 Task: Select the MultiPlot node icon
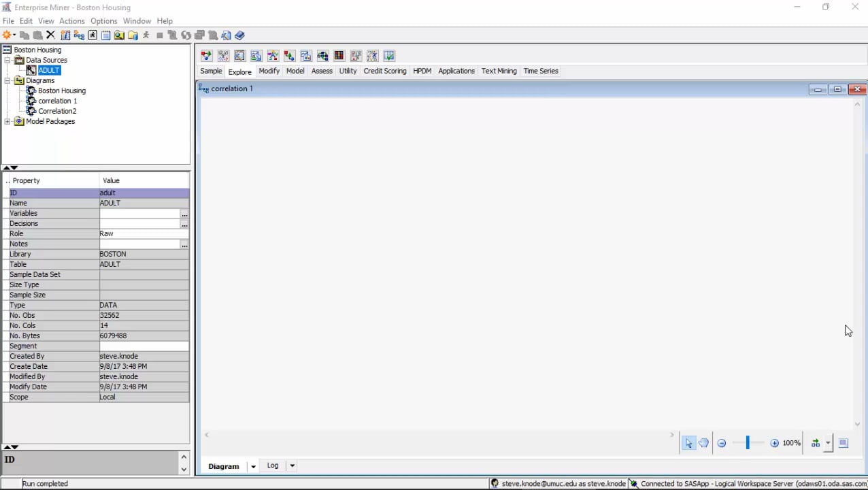pyautogui.click(x=306, y=56)
